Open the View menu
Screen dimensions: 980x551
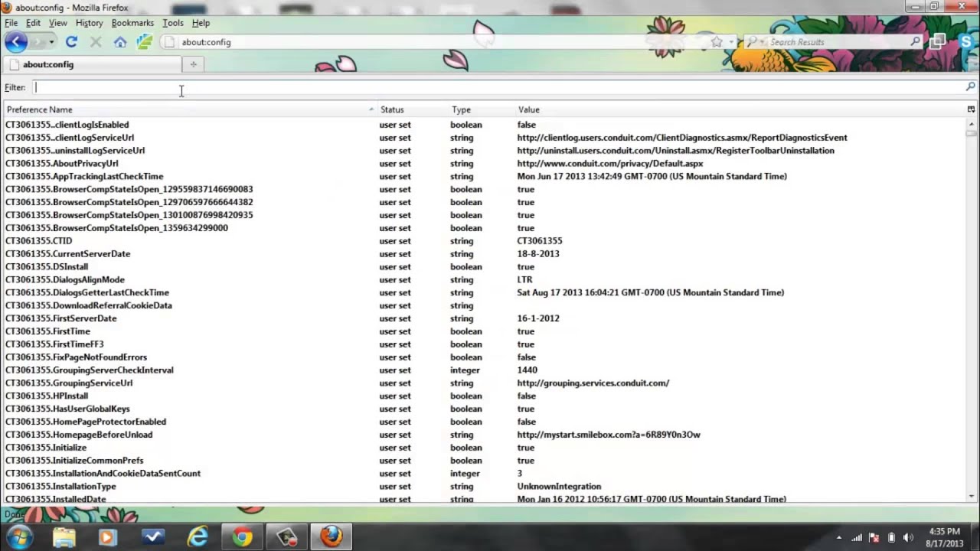tap(58, 23)
